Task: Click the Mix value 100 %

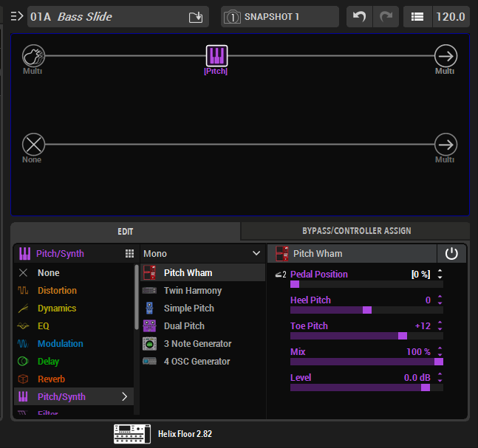Action: (418, 352)
